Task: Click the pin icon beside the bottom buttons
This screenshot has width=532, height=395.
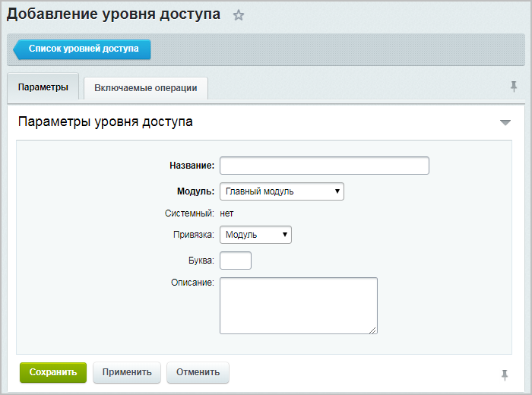Action: pyautogui.click(x=505, y=374)
